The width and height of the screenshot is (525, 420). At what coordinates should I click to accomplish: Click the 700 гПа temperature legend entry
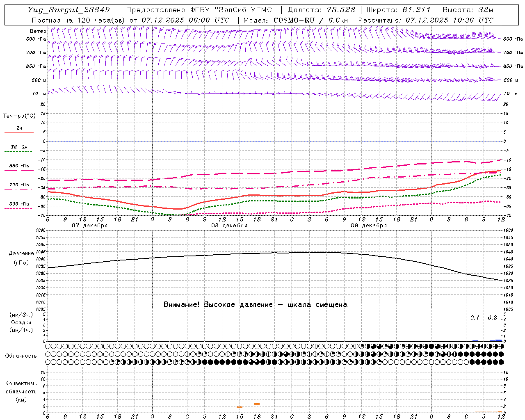[x=19, y=185]
